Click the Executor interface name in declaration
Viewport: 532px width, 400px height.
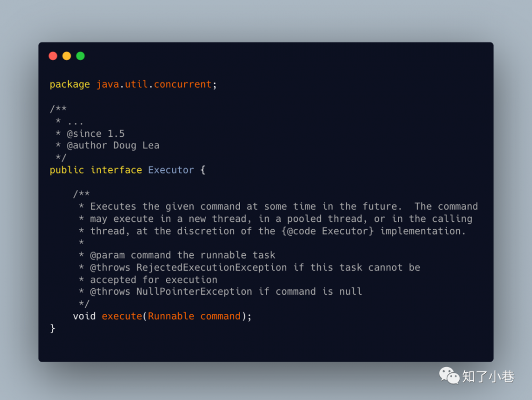(171, 170)
